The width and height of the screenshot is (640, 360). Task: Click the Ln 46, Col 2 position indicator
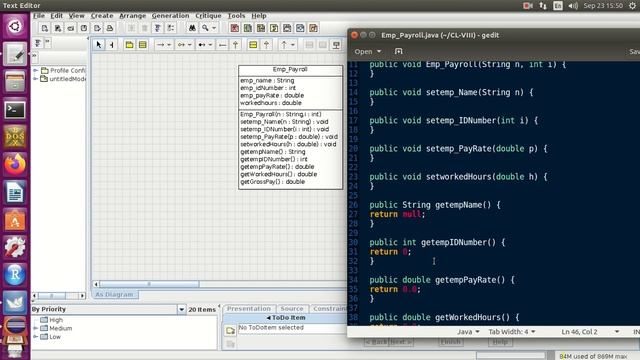pos(580,332)
